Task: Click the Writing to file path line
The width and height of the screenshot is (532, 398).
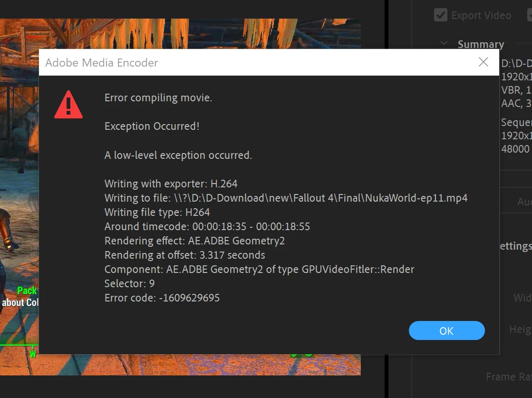Action: coord(286,198)
